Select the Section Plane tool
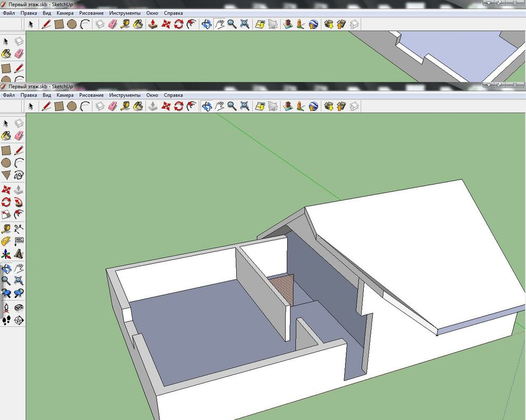 point(19,320)
